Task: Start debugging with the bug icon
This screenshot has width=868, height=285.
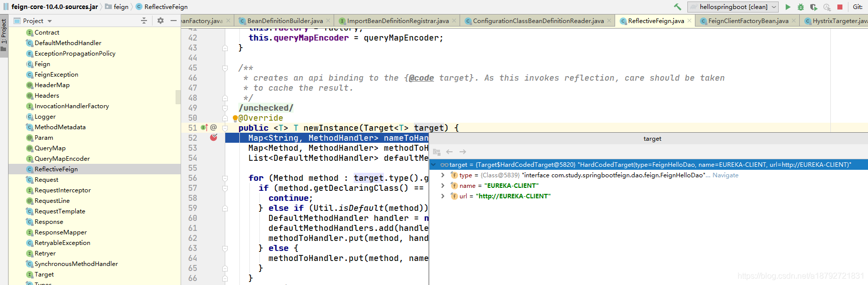Action: point(801,7)
